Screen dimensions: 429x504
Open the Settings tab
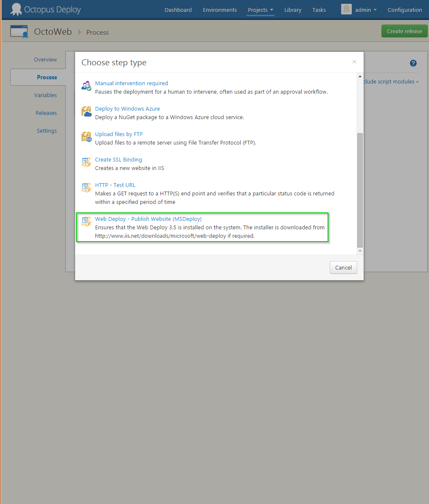[x=47, y=131]
